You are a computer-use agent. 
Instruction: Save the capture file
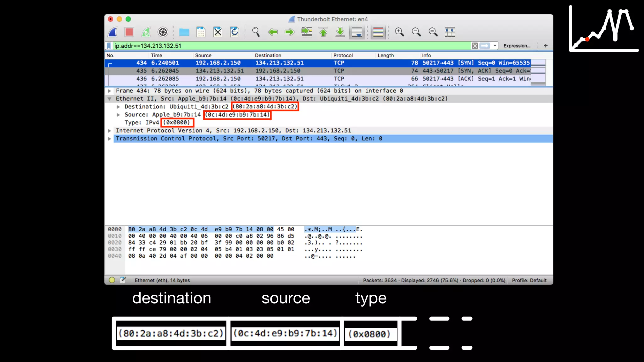click(x=201, y=32)
